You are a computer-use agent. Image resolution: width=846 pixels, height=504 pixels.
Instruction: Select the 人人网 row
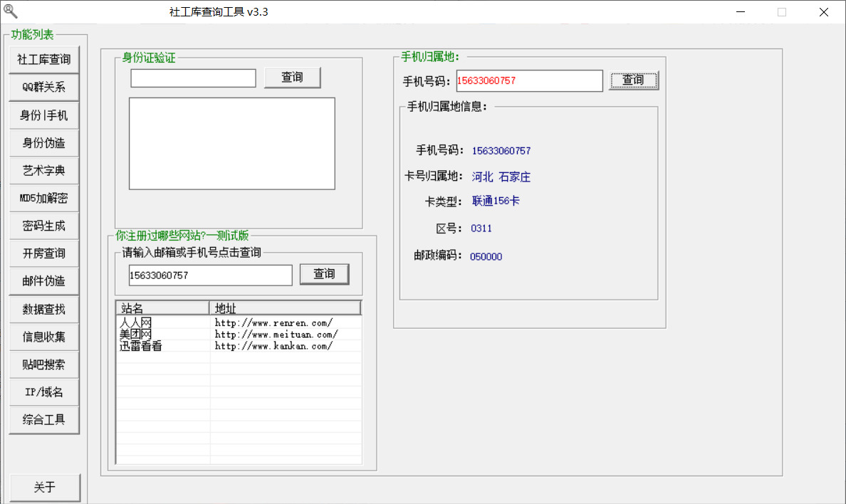[239, 322]
